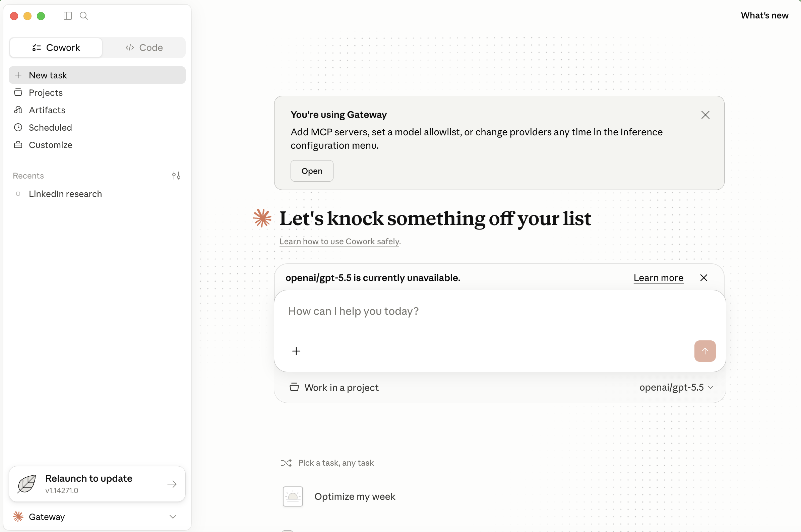Start a New task
This screenshot has height=532, width=801.
click(x=97, y=75)
